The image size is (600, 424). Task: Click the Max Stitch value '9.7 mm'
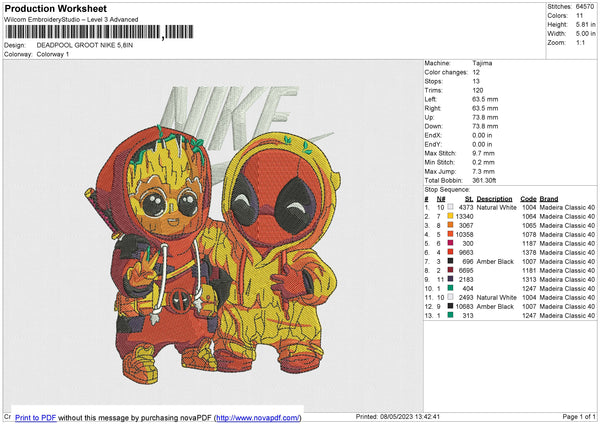(x=483, y=153)
